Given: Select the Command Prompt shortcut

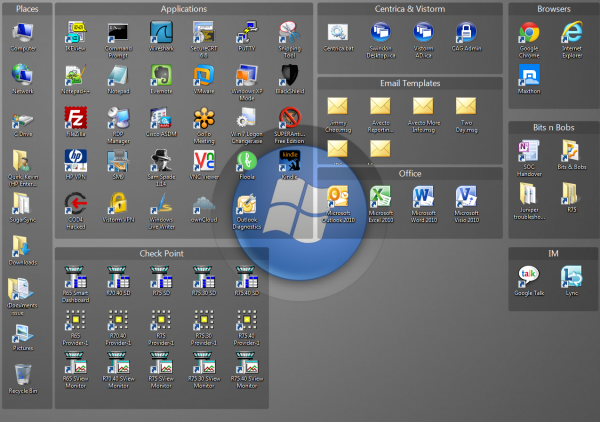Looking at the screenshot, I should point(118,33).
